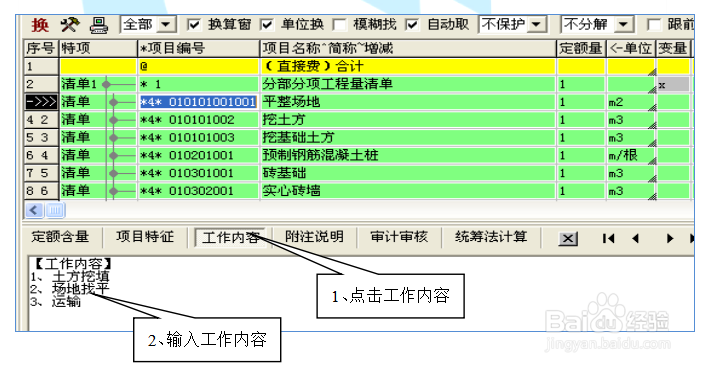Switch to the 统筹法计算 tab
The width and height of the screenshot is (711, 369).
(491, 237)
